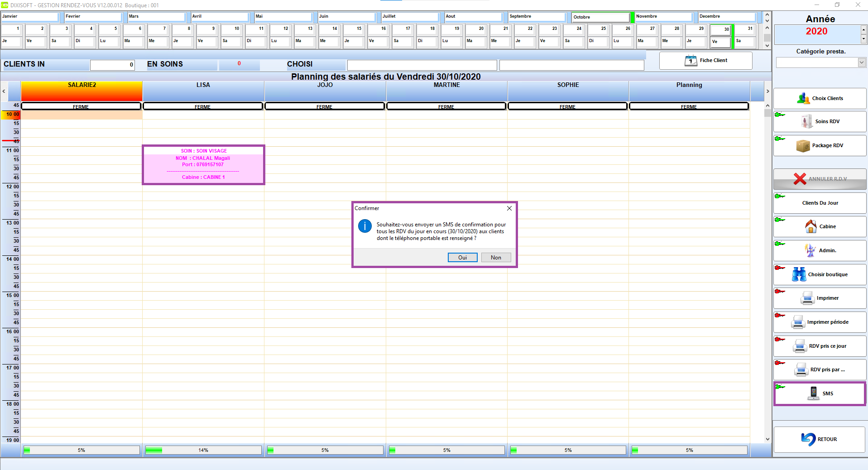Click the 10 00 time slot label
The width and height of the screenshot is (868, 470).
tap(11, 115)
